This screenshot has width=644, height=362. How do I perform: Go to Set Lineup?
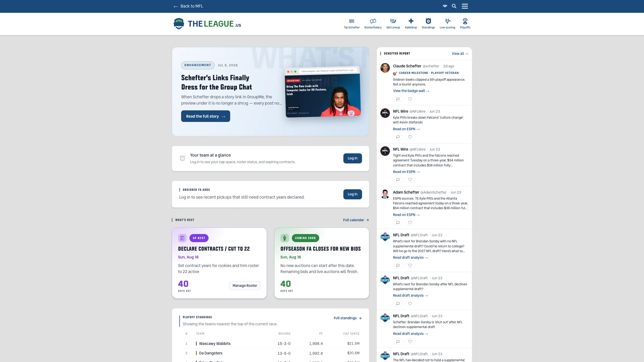[x=393, y=24]
